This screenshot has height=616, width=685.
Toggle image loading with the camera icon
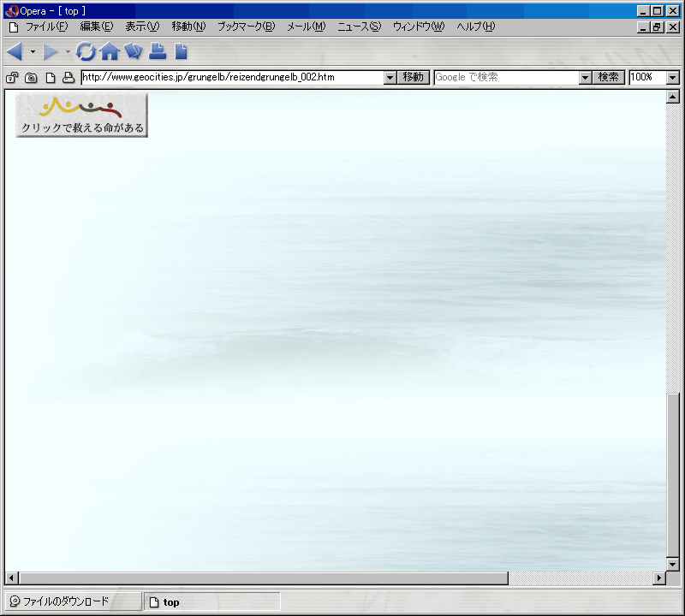(31, 78)
